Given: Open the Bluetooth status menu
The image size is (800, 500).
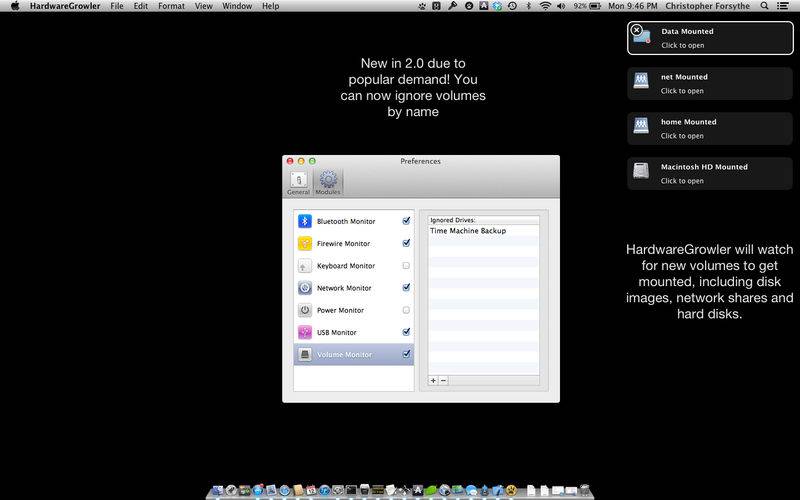Looking at the screenshot, I should (529, 6).
